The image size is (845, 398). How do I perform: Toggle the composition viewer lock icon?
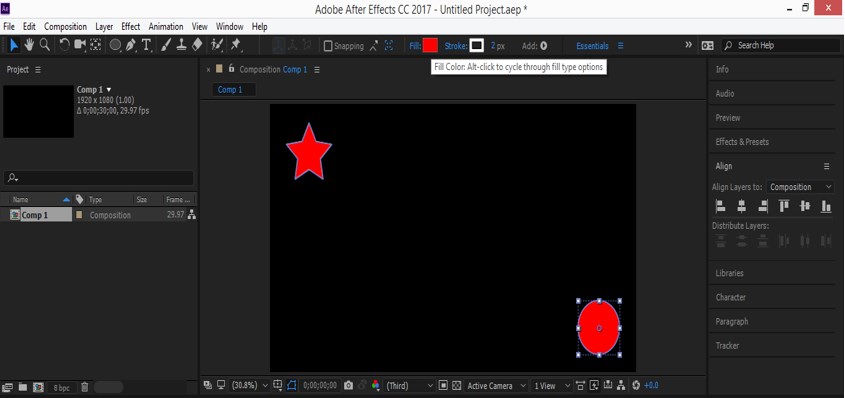(x=232, y=69)
